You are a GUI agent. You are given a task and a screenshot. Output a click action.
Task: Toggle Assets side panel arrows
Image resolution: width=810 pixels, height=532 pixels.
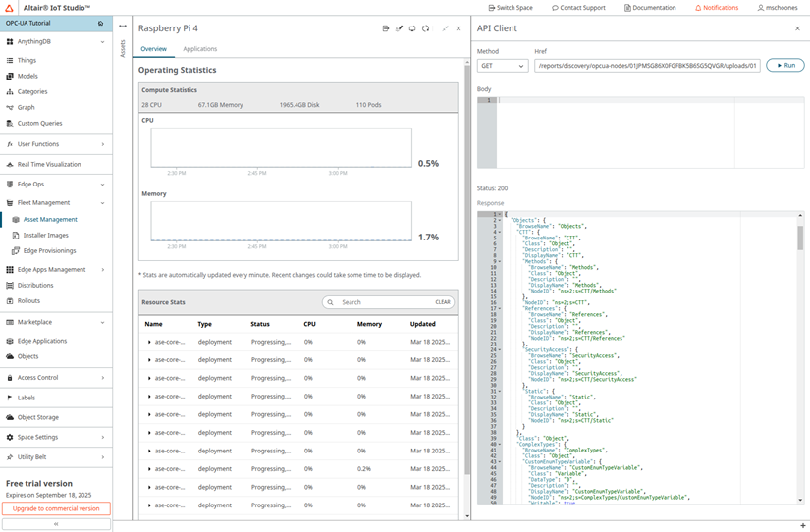click(123, 26)
